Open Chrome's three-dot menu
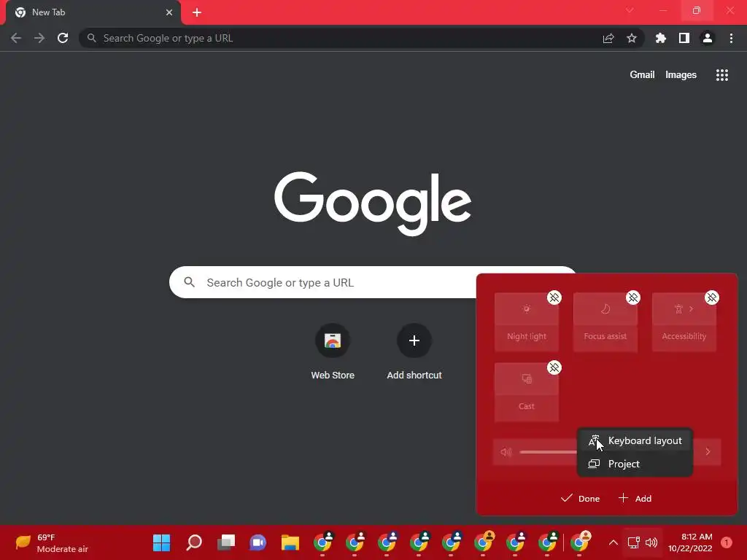747x560 pixels. pyautogui.click(x=731, y=38)
